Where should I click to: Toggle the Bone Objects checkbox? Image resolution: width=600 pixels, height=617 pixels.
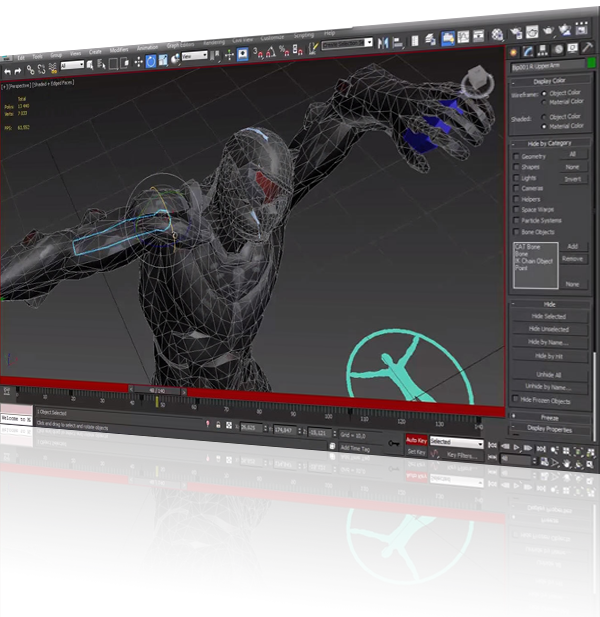(x=516, y=232)
